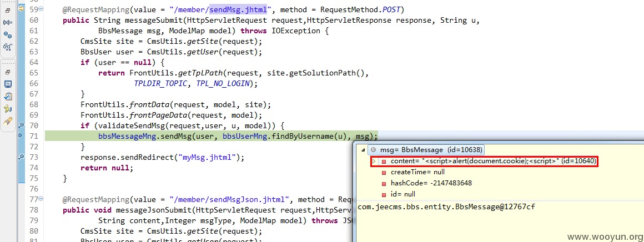Click bbsMessageMng on line 71
The width and height of the screenshot is (644, 242).
pyautogui.click(x=127, y=136)
